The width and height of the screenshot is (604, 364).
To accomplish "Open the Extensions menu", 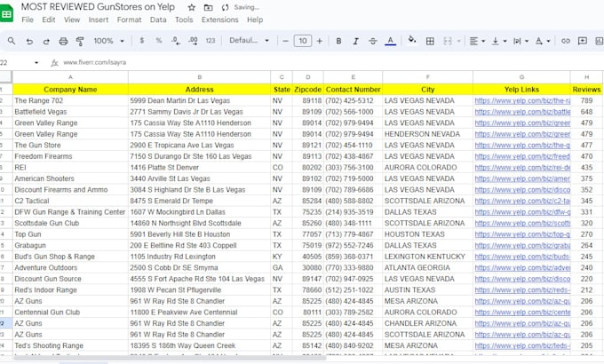I will pyautogui.click(x=220, y=20).
